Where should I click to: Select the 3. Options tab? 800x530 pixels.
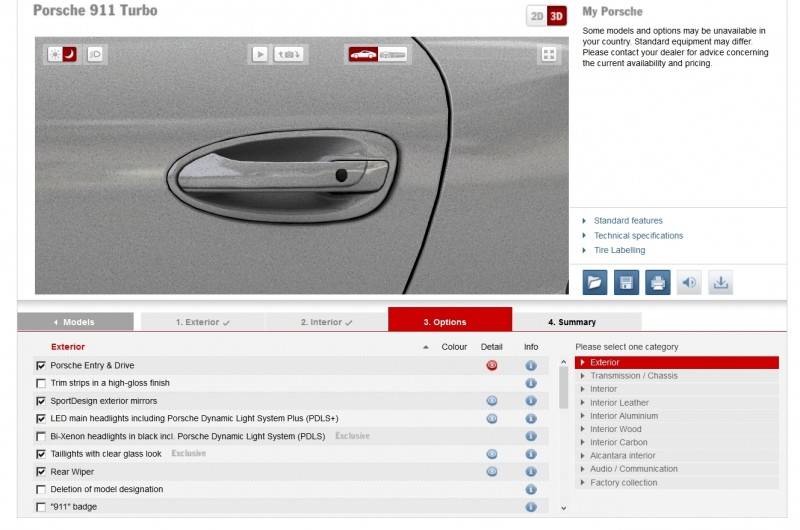point(450,319)
